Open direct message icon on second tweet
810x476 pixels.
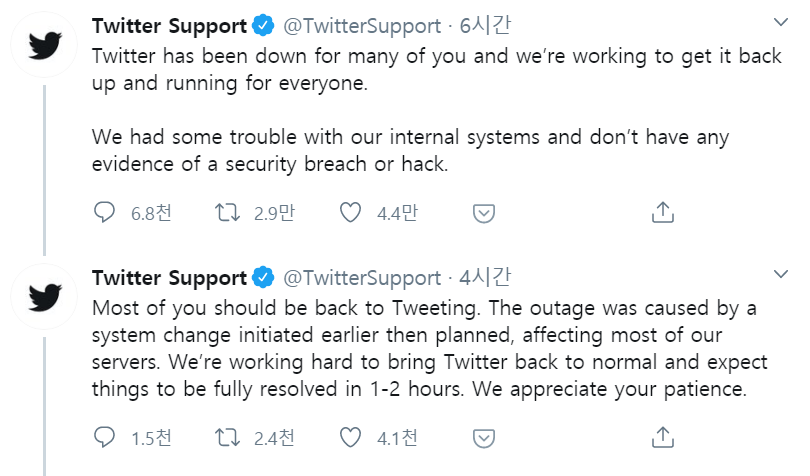point(483,437)
